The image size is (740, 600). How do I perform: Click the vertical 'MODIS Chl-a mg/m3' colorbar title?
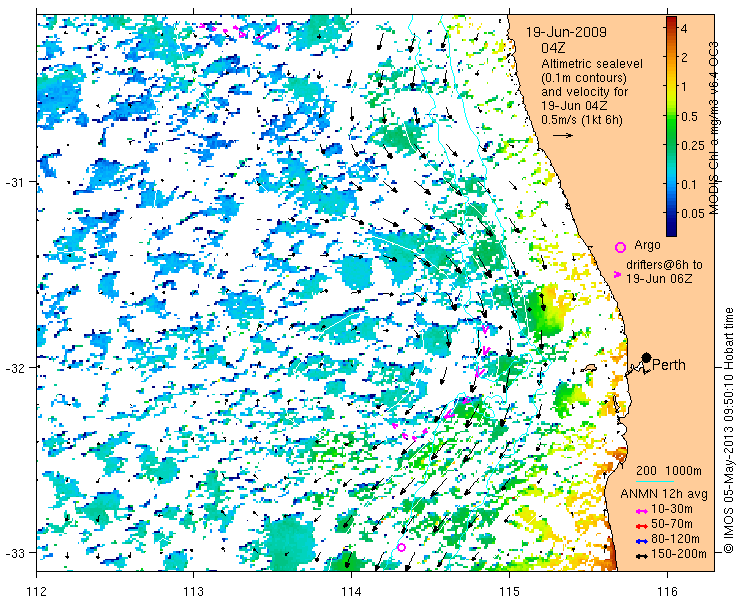[715, 127]
